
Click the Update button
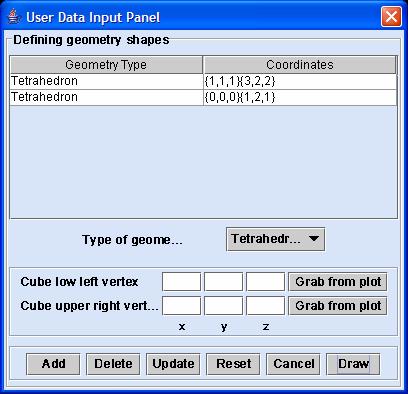point(173,364)
